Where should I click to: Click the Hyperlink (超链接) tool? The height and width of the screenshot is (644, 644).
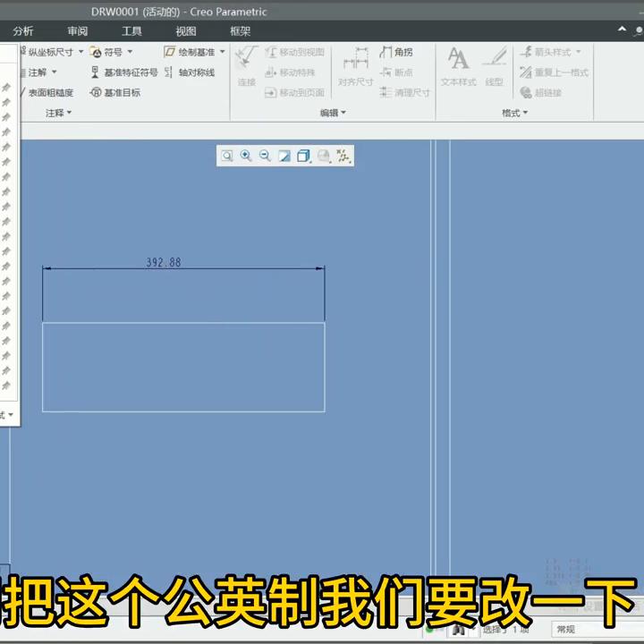(540, 92)
